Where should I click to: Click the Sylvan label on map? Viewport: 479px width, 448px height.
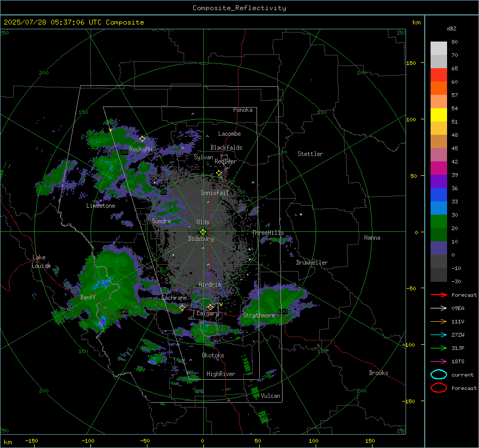click(203, 157)
